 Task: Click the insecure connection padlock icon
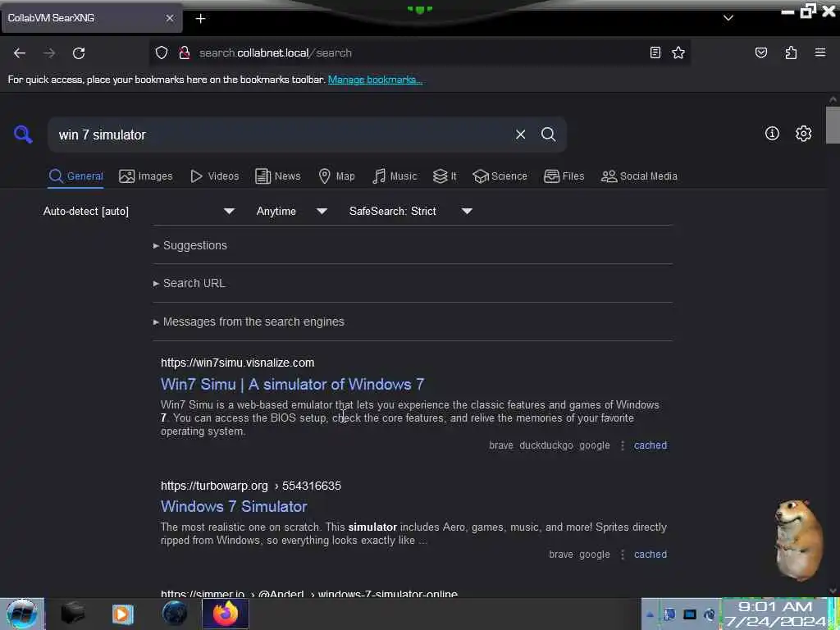tap(185, 52)
